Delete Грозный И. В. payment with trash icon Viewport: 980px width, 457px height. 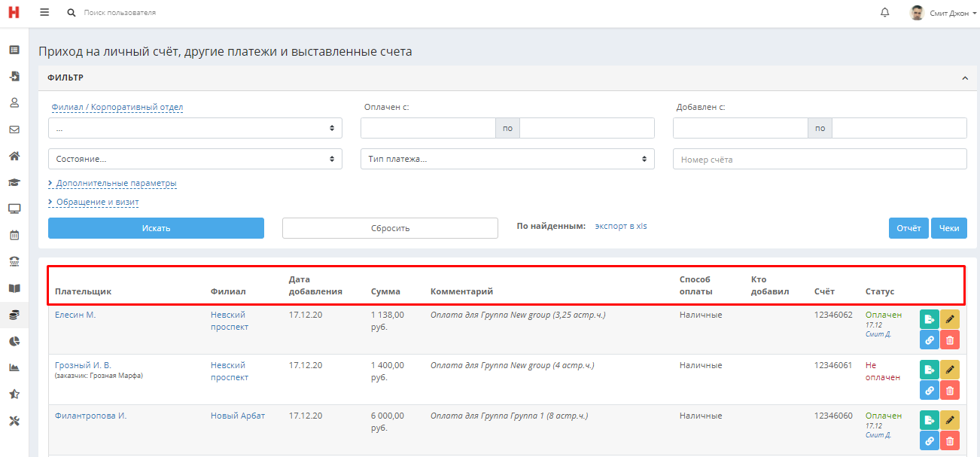point(950,391)
